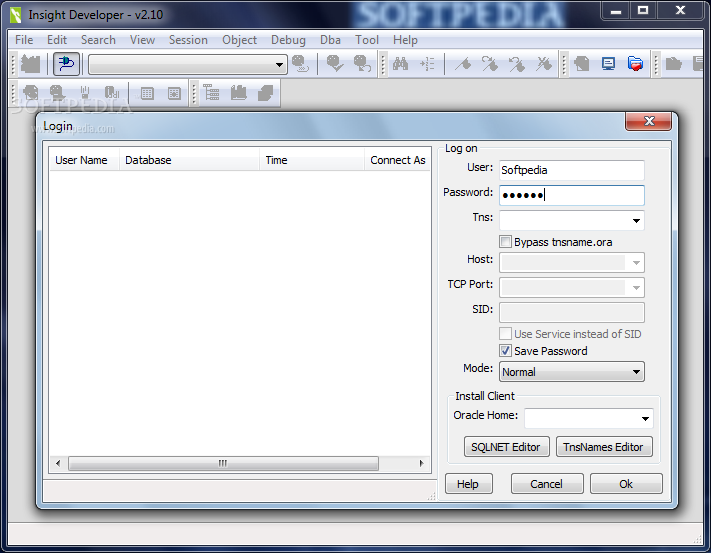
Task: Open the Mode dropdown showing Normal
Action: [x=572, y=372]
